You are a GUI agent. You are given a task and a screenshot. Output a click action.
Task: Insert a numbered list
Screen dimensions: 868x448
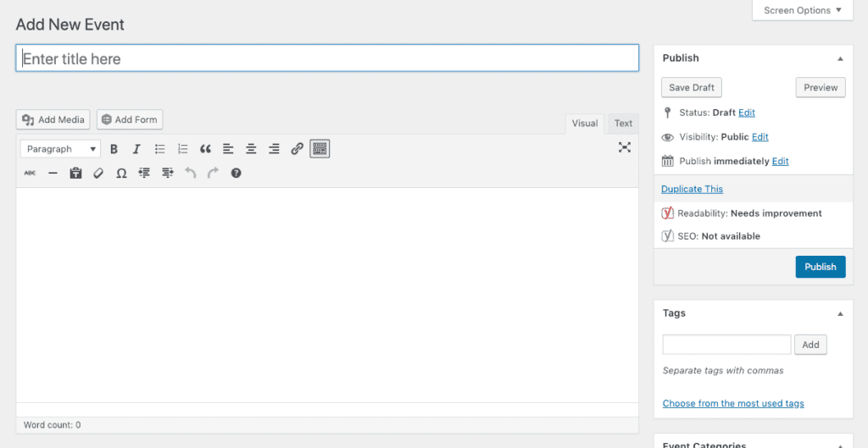coord(182,149)
